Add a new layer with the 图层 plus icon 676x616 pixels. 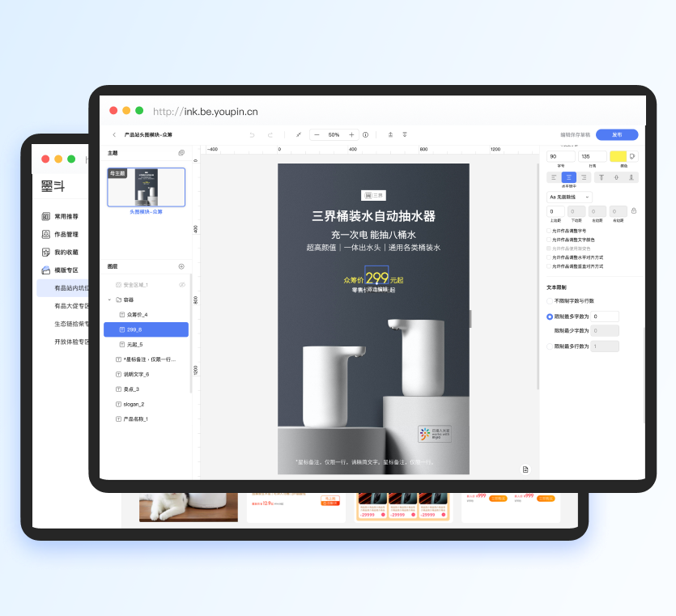tap(181, 266)
